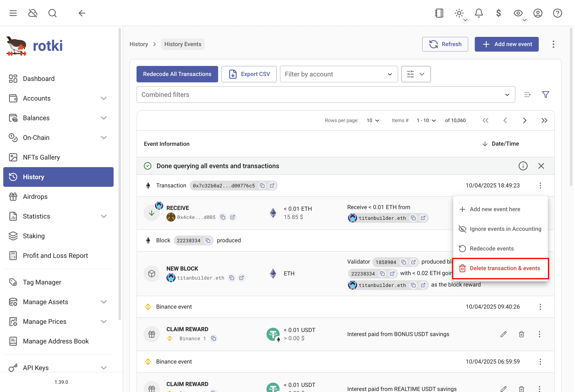Click the blue funnel filter icon

[545, 94]
